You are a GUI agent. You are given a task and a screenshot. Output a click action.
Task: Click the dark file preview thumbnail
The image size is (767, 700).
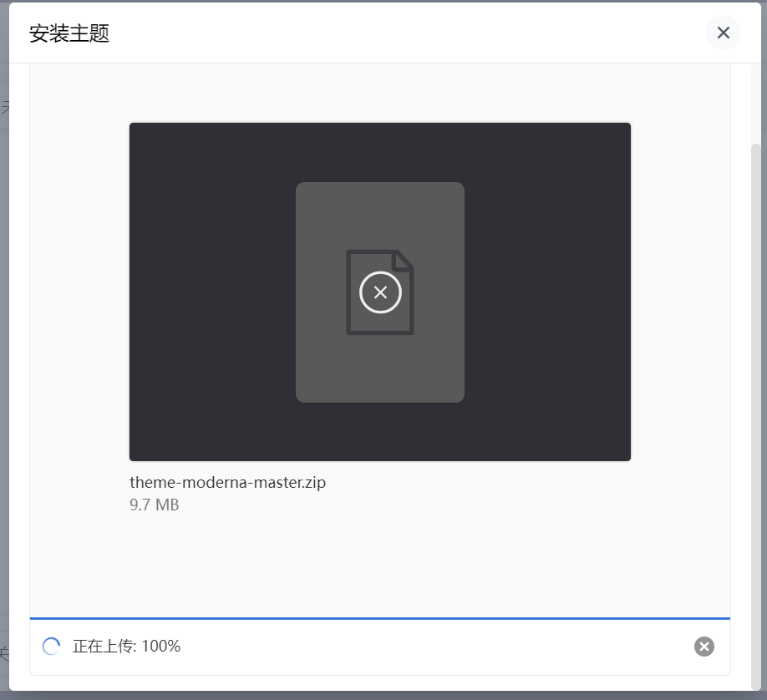pyautogui.click(x=380, y=292)
